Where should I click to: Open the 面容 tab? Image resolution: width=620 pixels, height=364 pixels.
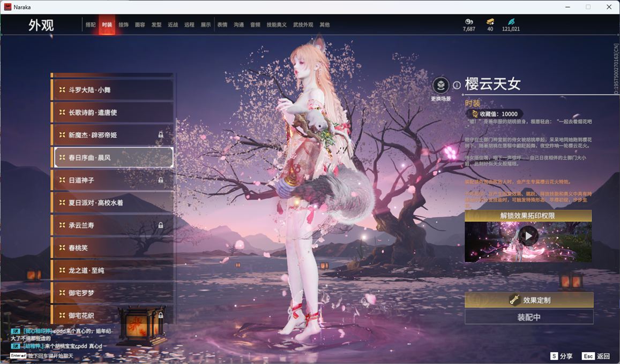(x=140, y=25)
